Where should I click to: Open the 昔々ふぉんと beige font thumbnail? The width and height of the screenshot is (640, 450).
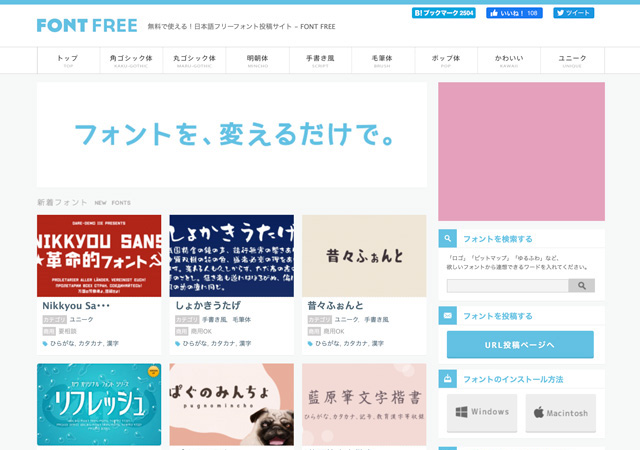pos(364,256)
